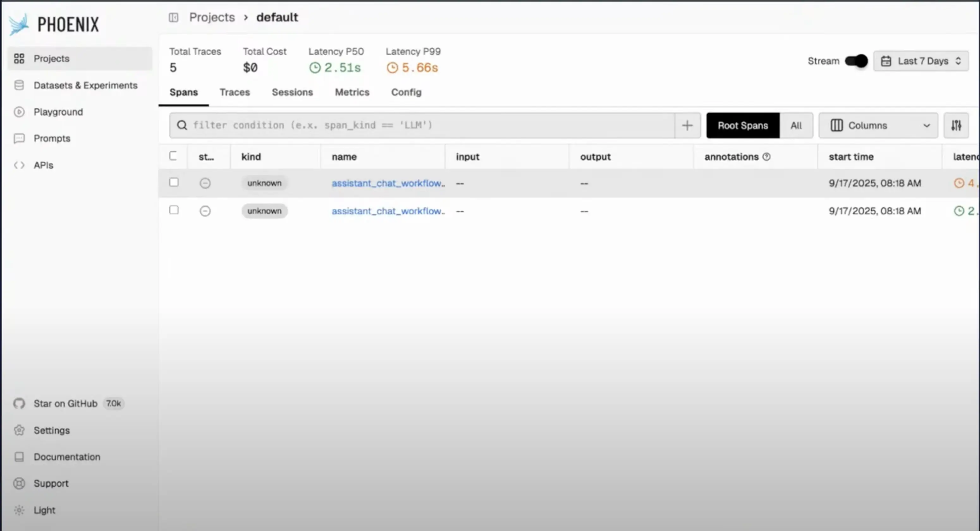Open the table settings sliders icon
980x531 pixels.
pos(956,125)
